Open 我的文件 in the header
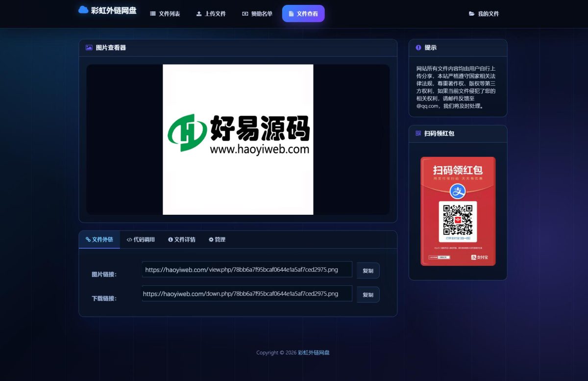Image resolution: width=588 pixels, height=381 pixels. click(x=484, y=14)
